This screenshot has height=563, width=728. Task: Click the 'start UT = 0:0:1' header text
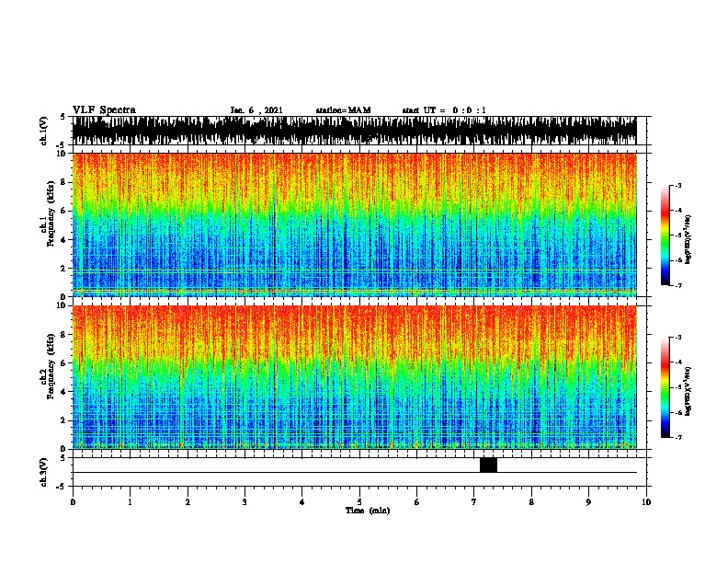click(x=444, y=110)
